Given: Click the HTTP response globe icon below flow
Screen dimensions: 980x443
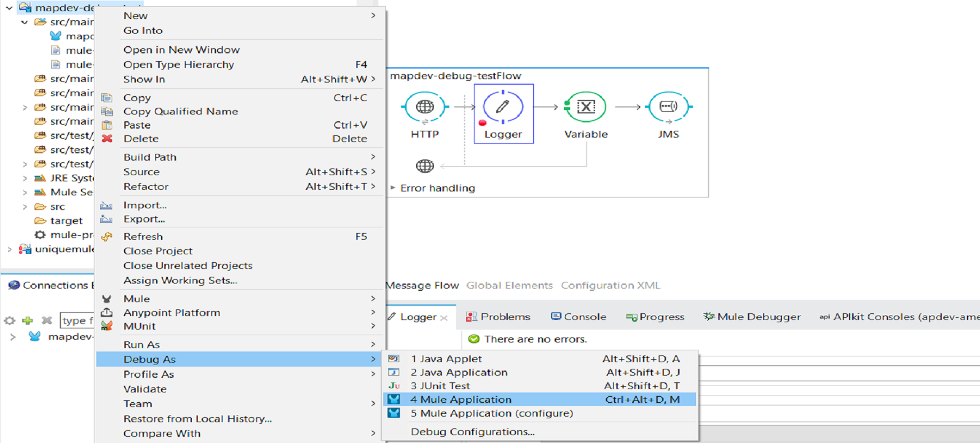Looking at the screenshot, I should tap(424, 166).
